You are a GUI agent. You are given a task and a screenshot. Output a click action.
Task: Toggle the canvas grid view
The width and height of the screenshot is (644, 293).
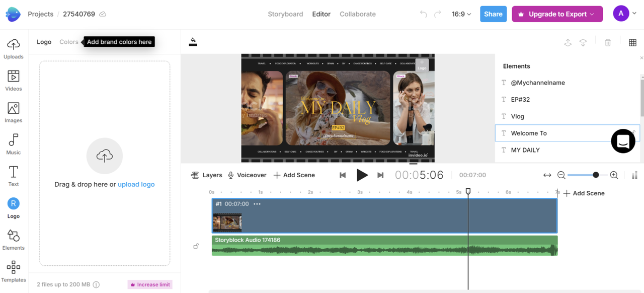click(x=633, y=43)
